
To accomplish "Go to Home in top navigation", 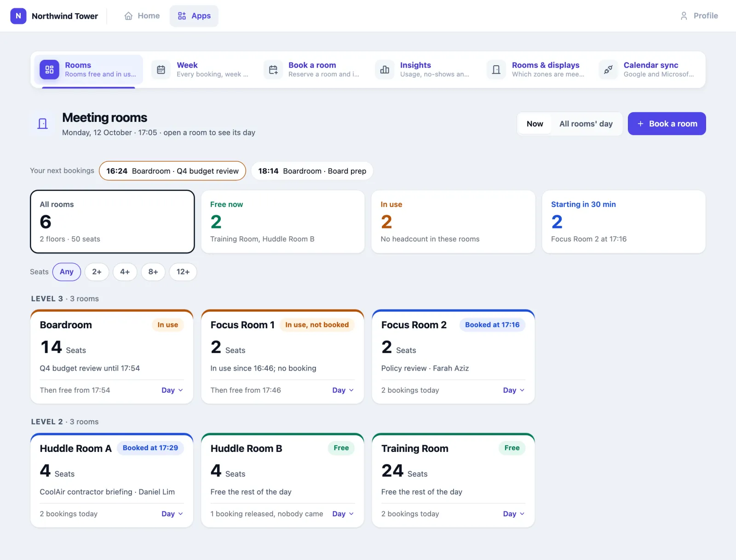I will pyautogui.click(x=142, y=16).
